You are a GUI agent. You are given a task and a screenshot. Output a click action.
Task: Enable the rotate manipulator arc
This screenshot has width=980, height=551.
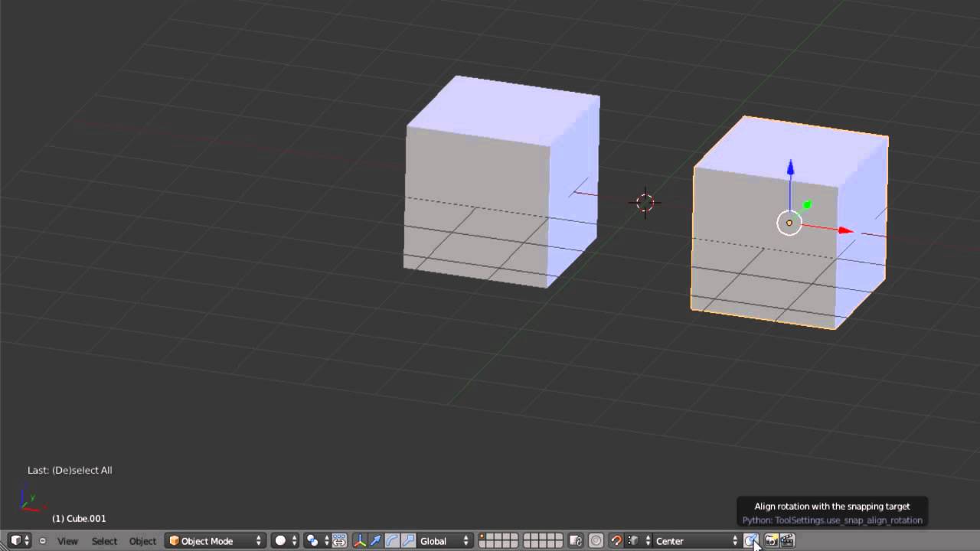392,541
